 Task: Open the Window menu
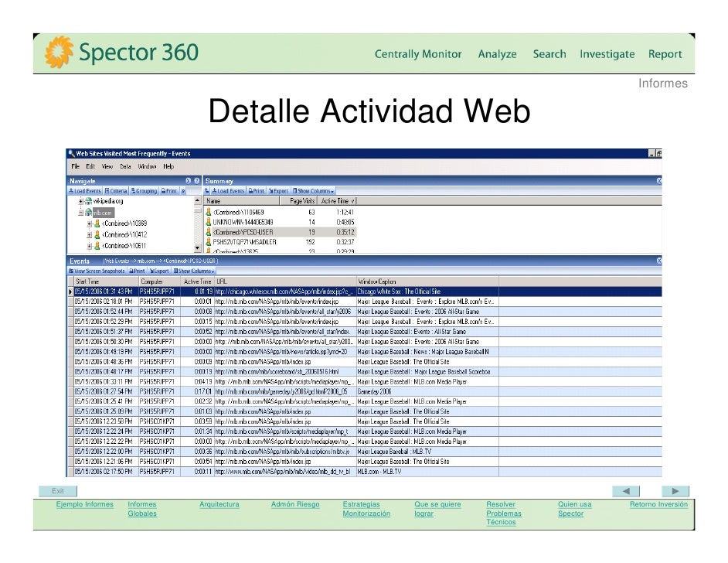tap(147, 166)
